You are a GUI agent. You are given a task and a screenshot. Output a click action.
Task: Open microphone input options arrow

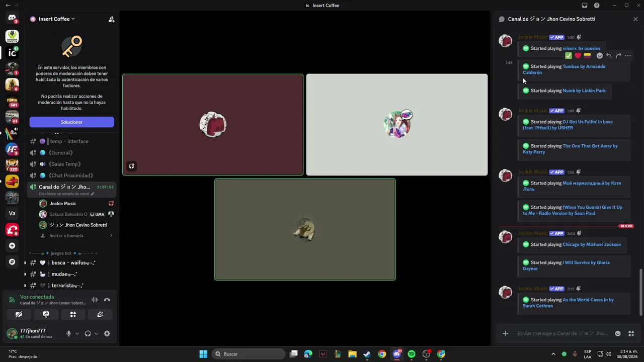coord(77,333)
